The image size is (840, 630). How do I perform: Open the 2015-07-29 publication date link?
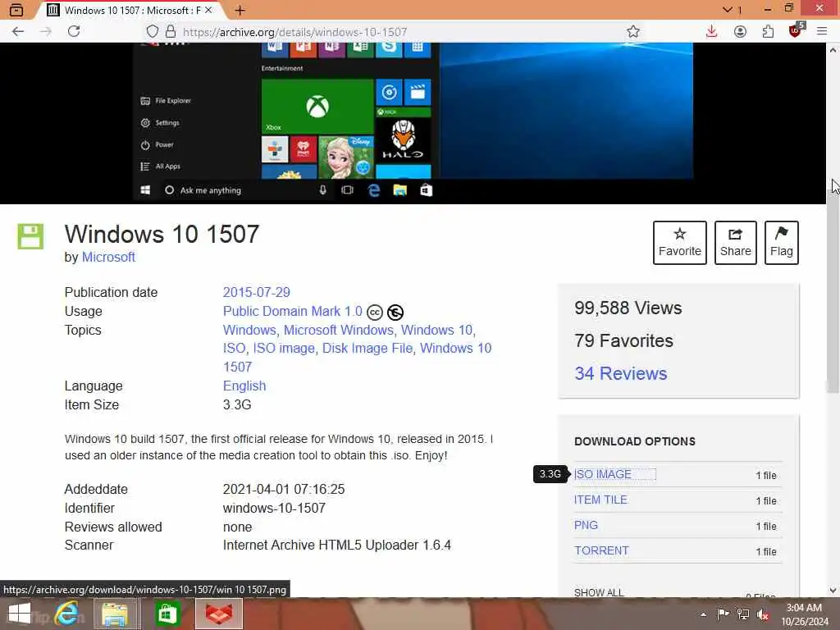tap(256, 293)
